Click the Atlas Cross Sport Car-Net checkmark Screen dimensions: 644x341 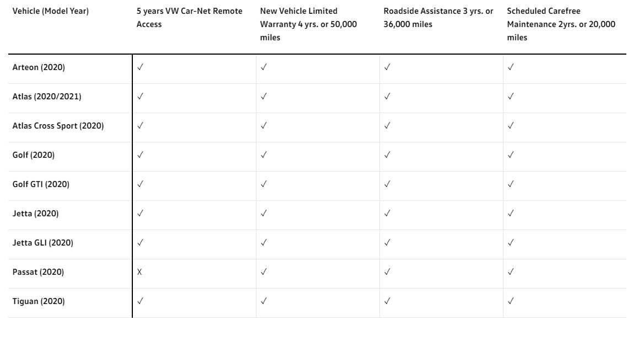(x=141, y=126)
